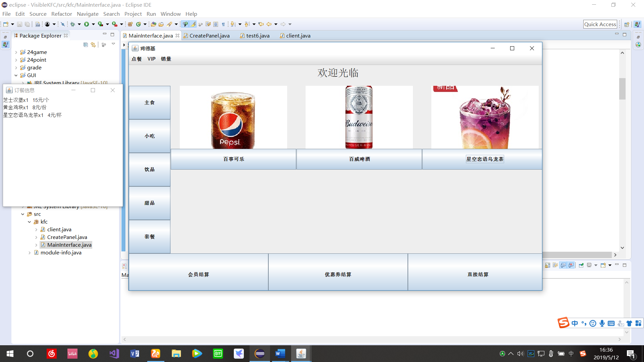Click the 主食 category button
Viewport: 644px width, 362px height.
coord(150,103)
